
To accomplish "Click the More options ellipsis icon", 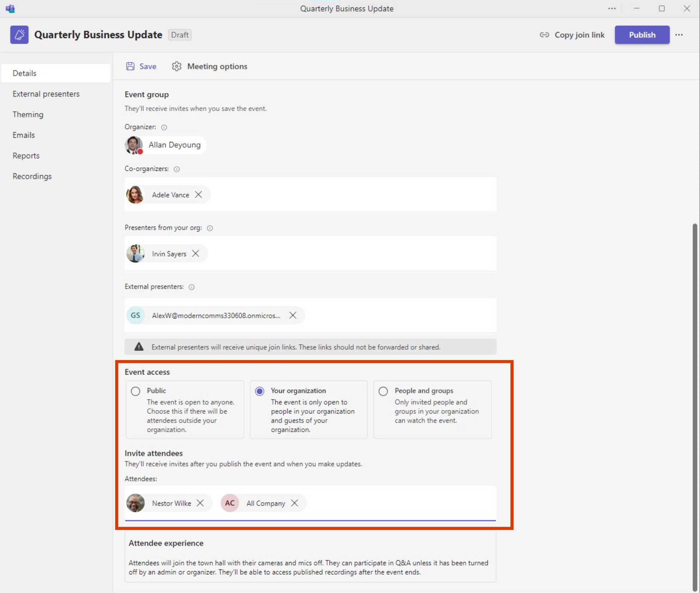I will click(679, 35).
